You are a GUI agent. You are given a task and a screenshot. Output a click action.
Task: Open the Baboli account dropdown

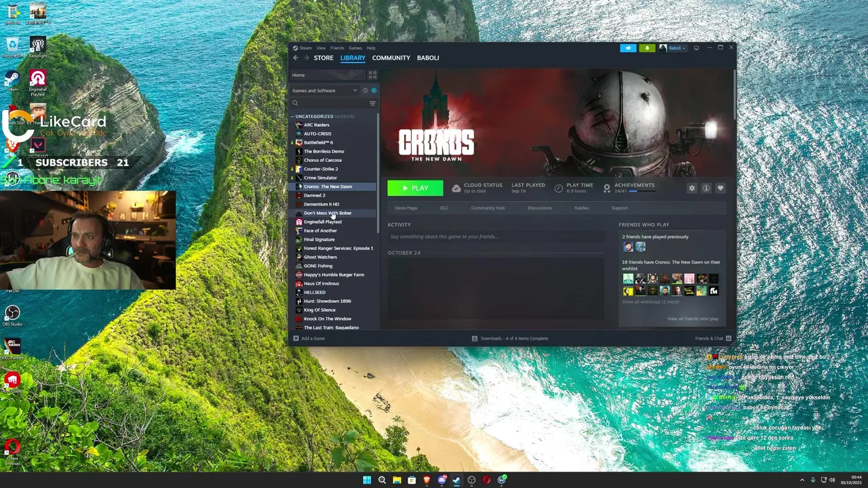[x=673, y=48]
